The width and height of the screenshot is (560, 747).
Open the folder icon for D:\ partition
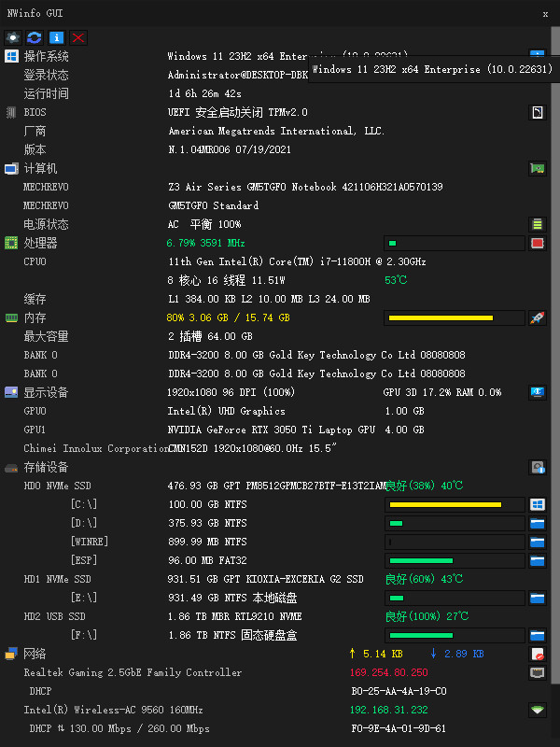(x=538, y=523)
